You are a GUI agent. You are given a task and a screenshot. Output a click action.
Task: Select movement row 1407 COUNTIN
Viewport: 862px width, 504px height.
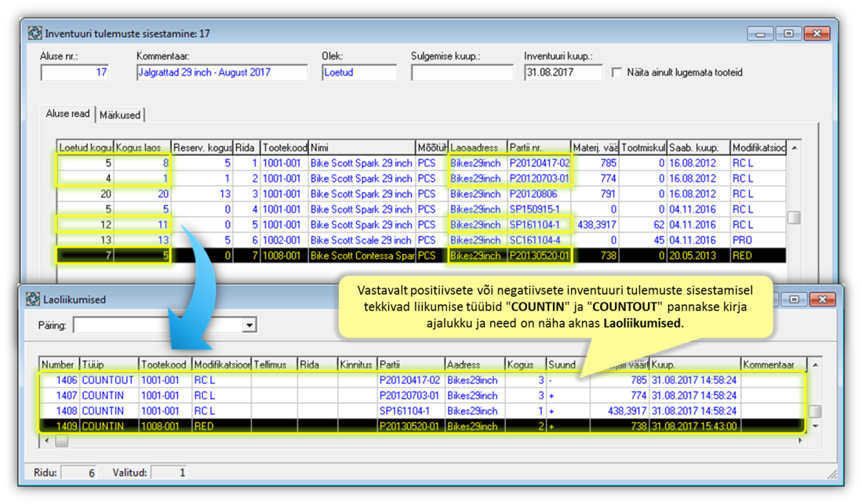422,396
